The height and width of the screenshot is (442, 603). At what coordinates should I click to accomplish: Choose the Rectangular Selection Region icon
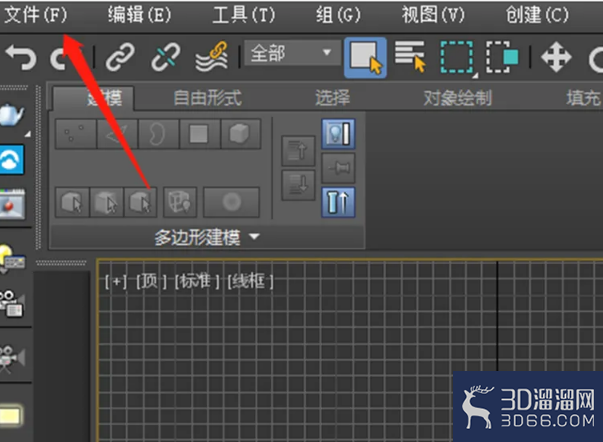tap(457, 58)
